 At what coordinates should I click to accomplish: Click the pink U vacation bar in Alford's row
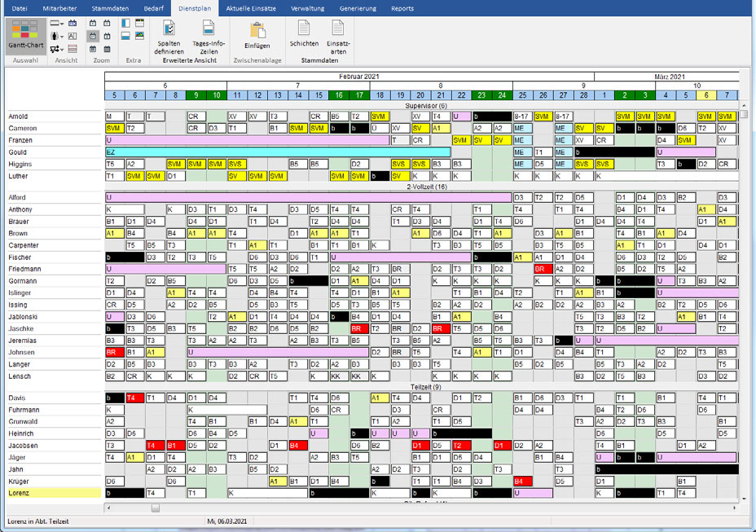(309, 197)
